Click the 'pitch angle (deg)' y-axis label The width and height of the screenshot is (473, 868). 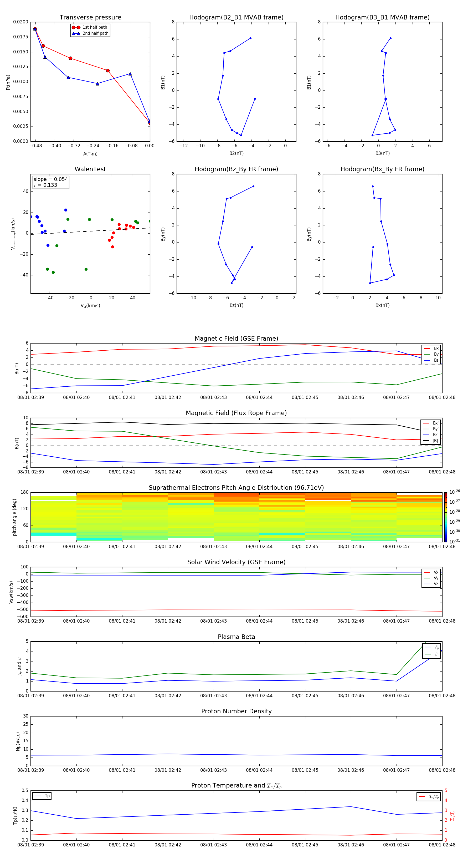pos(14,517)
